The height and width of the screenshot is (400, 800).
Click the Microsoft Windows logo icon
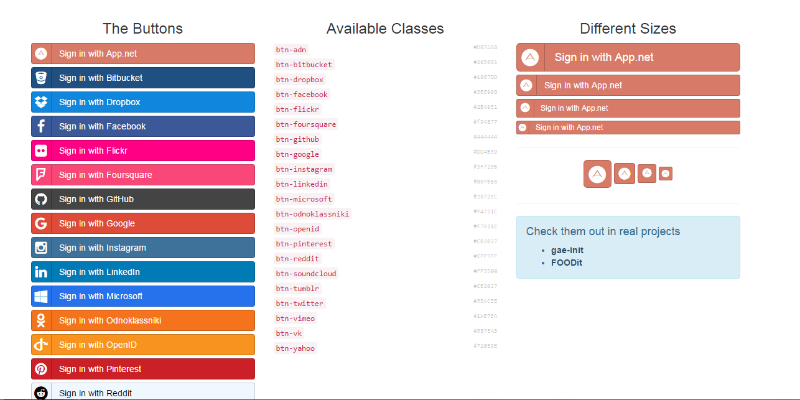pos(41,296)
